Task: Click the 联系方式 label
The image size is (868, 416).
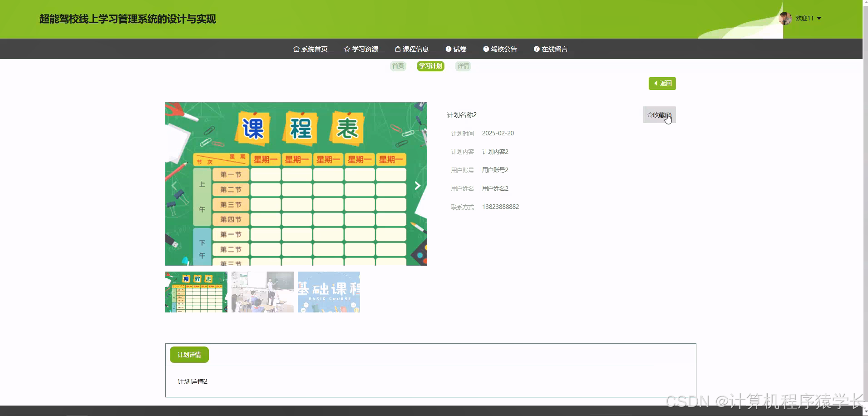Action: [462, 207]
